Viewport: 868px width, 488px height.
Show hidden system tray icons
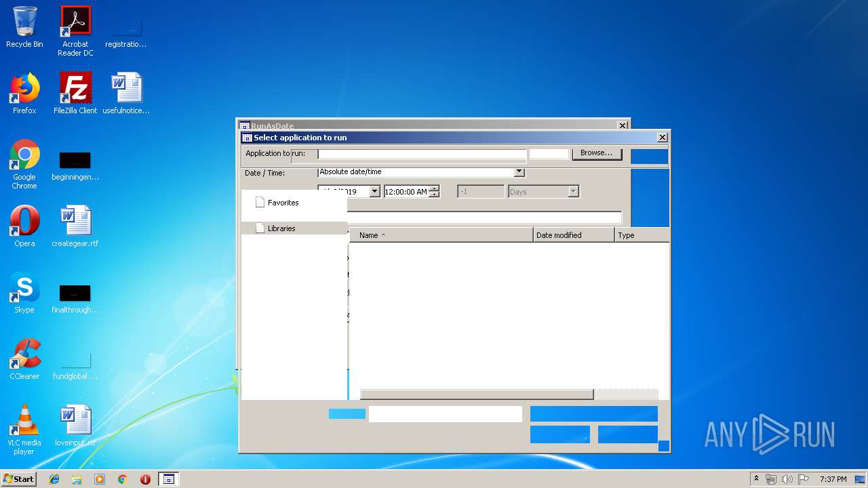pos(756,479)
